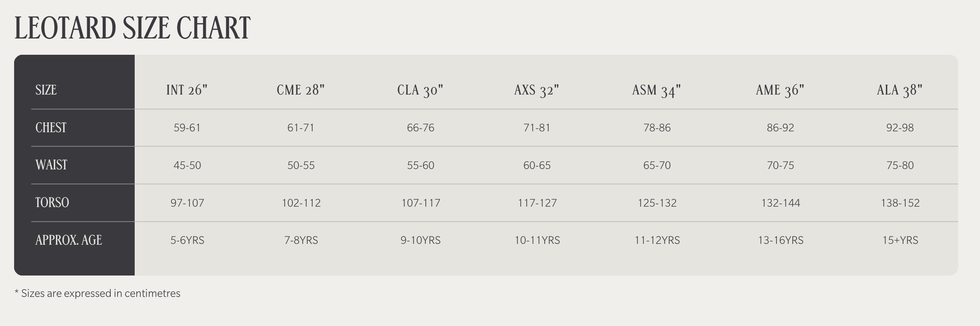This screenshot has width=980, height=326.
Task: Click age value 13-16YRS for AME
Action: [781, 240]
